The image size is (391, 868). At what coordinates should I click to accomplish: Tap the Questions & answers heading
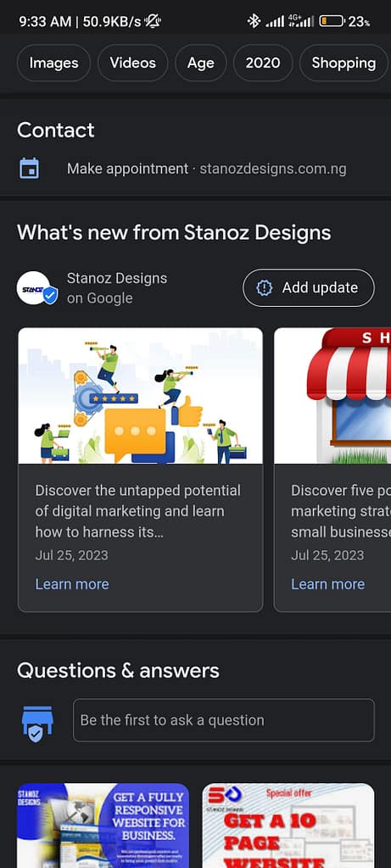pyautogui.click(x=118, y=671)
